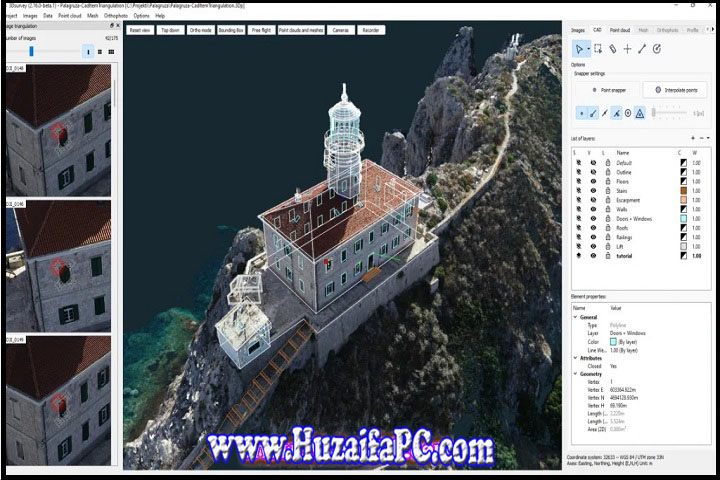Switch to the Point cloud tab
Screen dimensions: 720x480
(620, 30)
